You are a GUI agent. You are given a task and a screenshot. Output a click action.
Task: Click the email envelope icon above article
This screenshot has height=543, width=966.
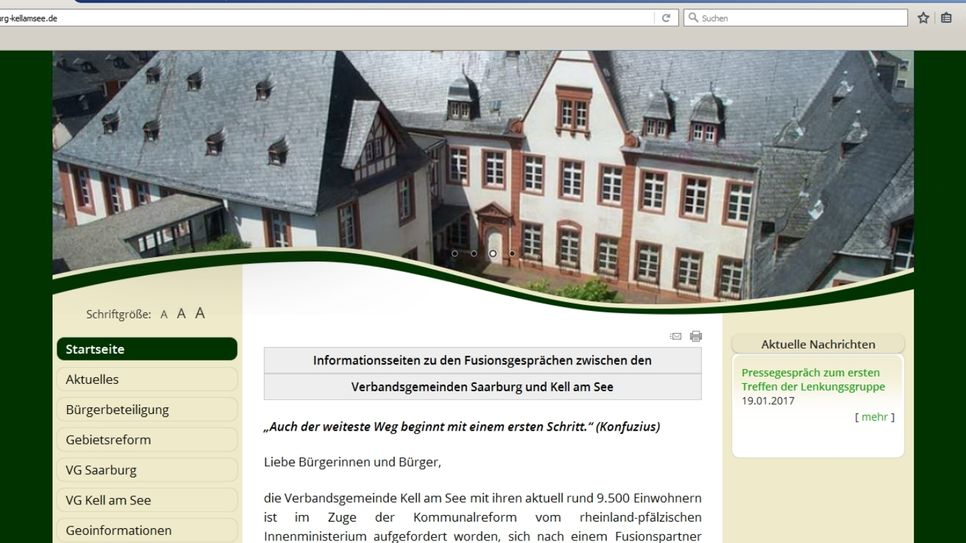[676, 336]
